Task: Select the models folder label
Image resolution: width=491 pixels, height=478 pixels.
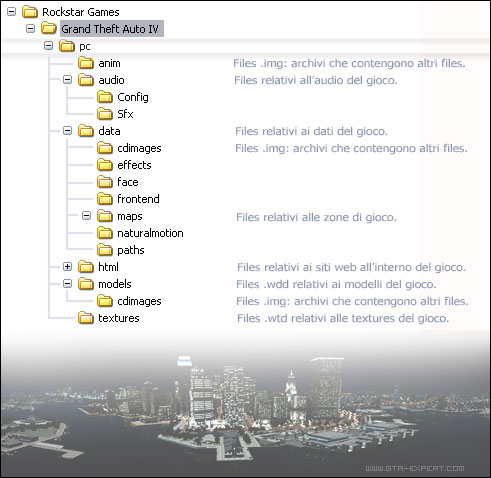Action: [x=115, y=284]
